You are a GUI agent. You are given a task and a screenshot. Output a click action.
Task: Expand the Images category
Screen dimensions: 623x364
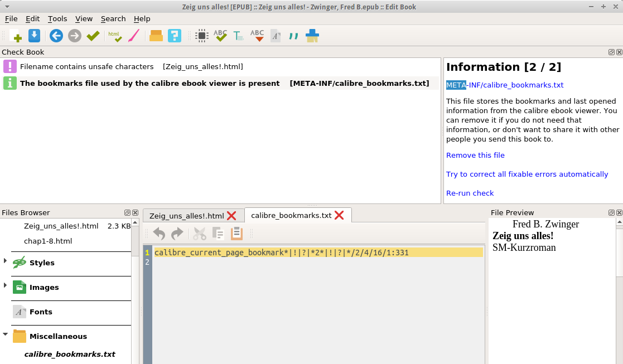(x=5, y=285)
